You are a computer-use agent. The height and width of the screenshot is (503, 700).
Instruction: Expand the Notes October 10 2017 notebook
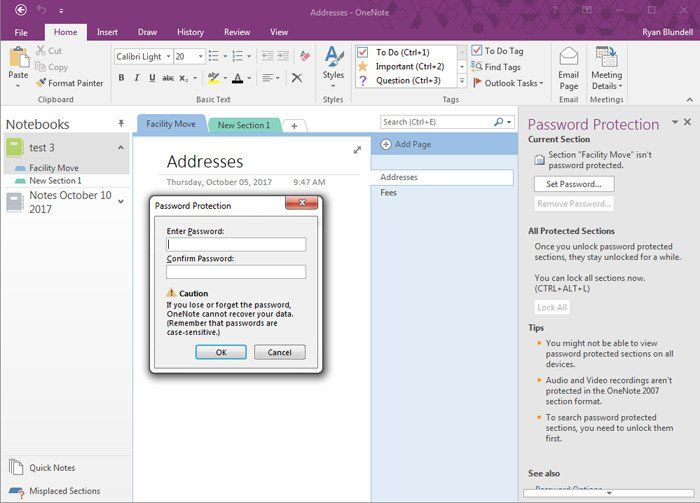[121, 202]
